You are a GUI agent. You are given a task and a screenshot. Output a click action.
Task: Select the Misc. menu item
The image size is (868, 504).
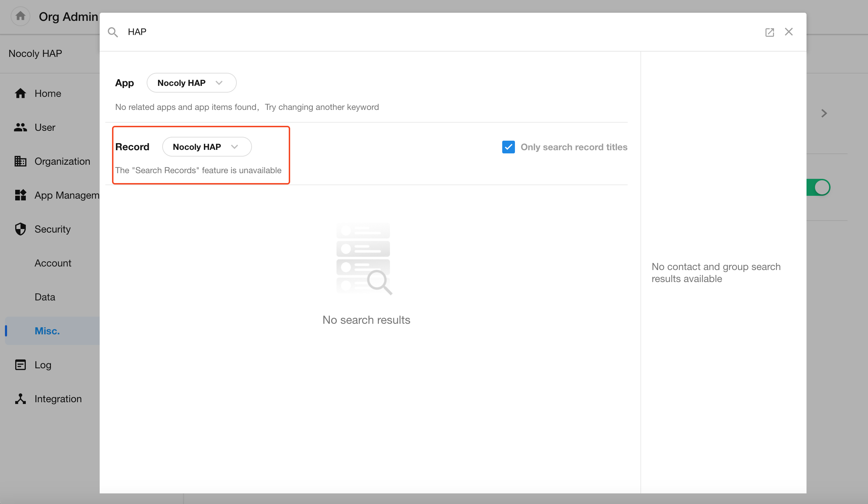[47, 331]
